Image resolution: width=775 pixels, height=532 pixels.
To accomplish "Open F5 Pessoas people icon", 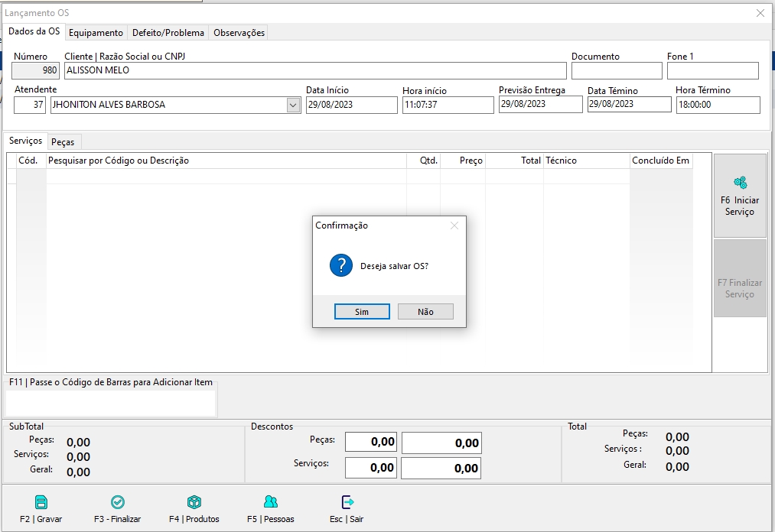I will pos(270,502).
